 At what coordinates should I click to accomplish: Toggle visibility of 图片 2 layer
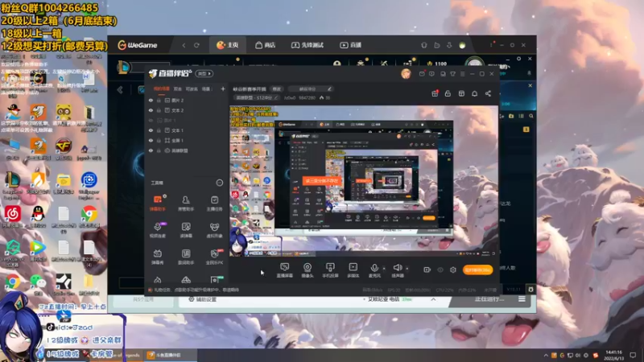point(151,100)
